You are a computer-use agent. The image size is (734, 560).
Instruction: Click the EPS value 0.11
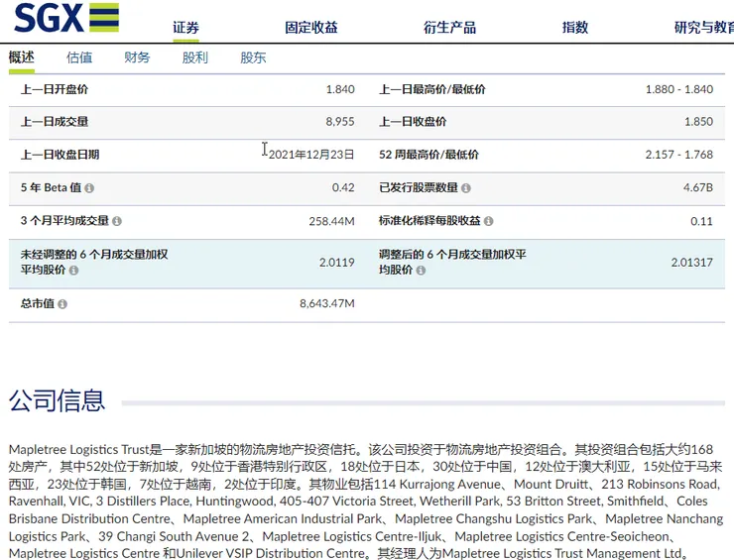pos(701,221)
